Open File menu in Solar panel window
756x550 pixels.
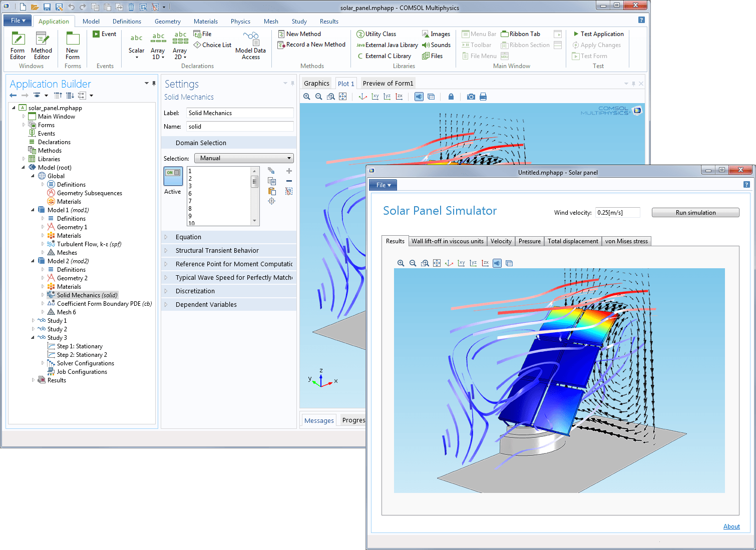[x=383, y=185]
